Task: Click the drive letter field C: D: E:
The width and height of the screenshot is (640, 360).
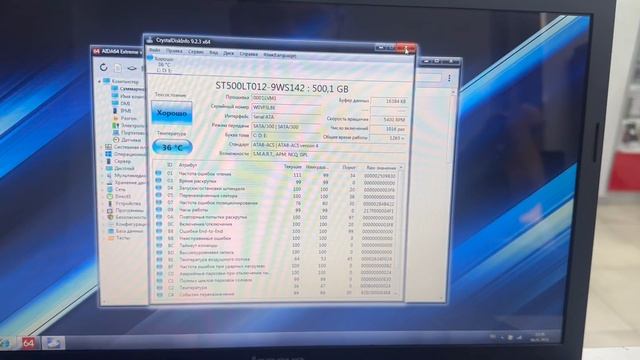Action: (286, 136)
